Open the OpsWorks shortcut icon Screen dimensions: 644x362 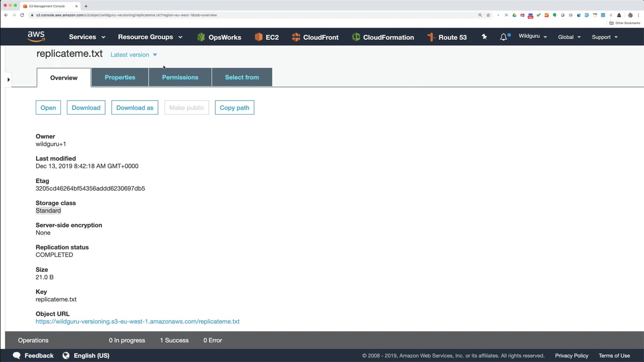point(201,37)
